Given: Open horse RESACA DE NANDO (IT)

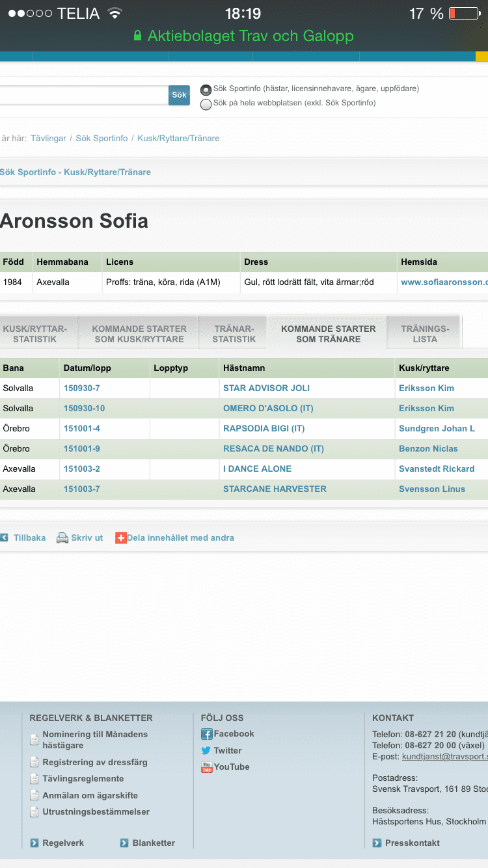Looking at the screenshot, I should pyautogui.click(x=273, y=449).
